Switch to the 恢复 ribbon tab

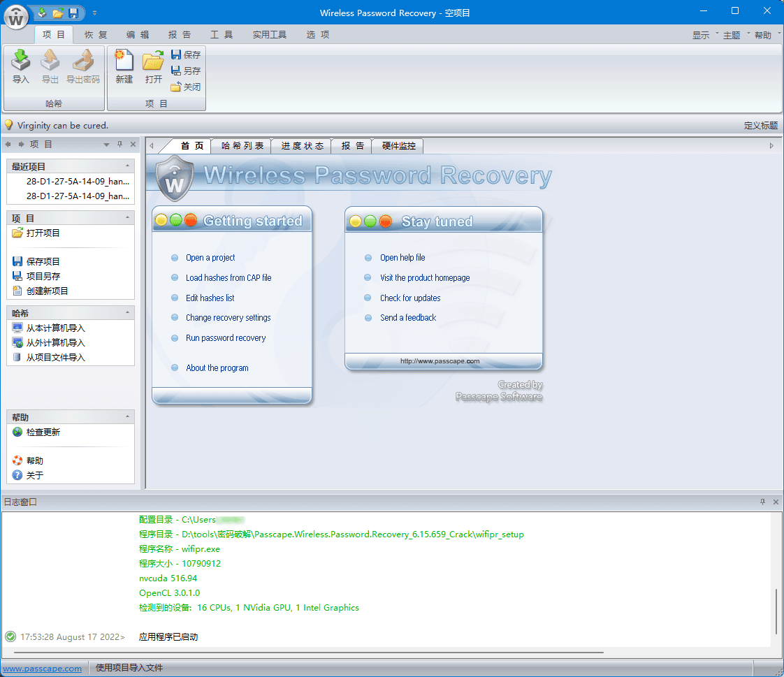tap(96, 34)
